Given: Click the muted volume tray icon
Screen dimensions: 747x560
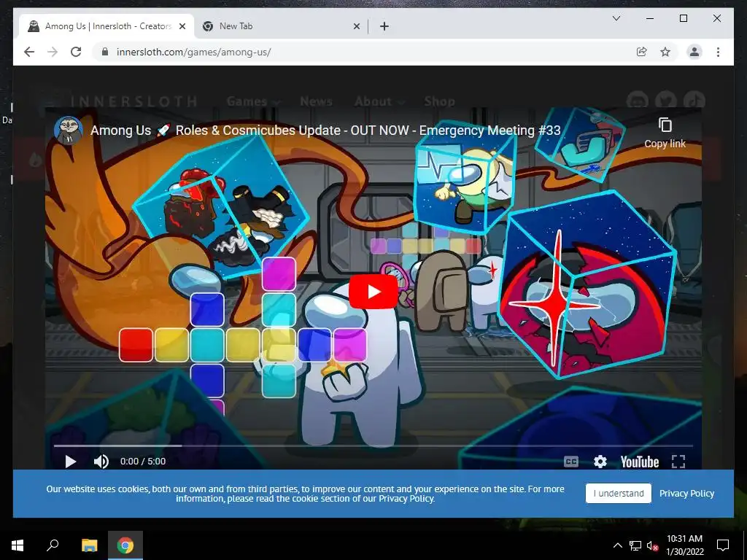Looking at the screenshot, I should click(652, 545).
